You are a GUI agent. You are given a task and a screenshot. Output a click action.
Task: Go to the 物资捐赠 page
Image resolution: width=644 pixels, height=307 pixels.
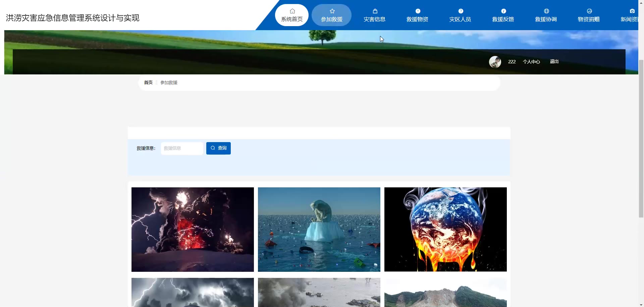[589, 15]
